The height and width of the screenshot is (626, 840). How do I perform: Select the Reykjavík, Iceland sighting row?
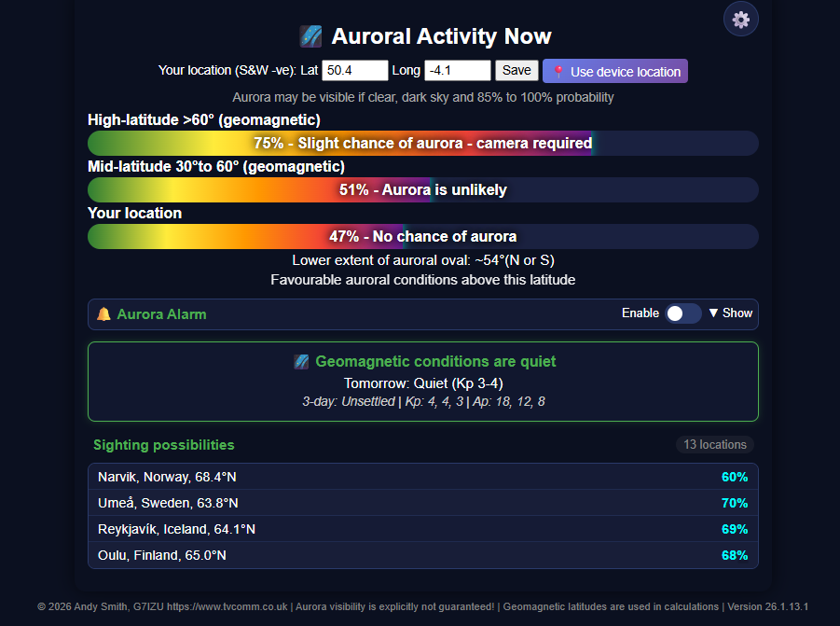[x=422, y=529]
